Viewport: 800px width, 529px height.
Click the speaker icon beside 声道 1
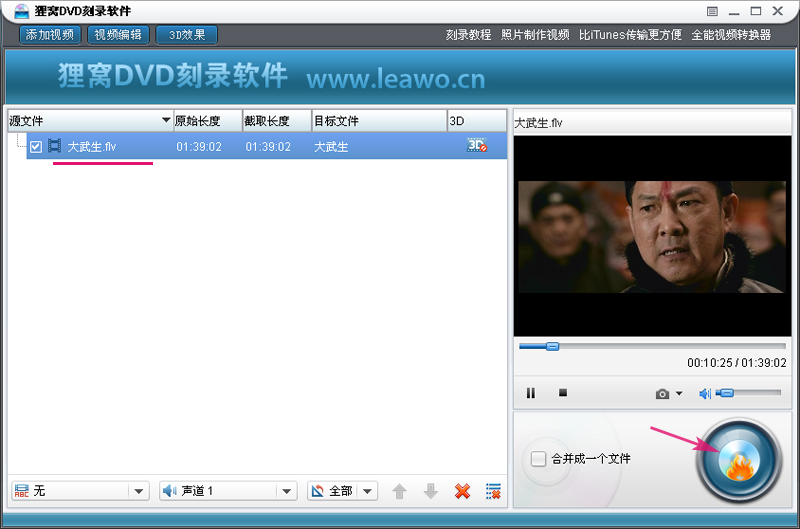pos(169,491)
